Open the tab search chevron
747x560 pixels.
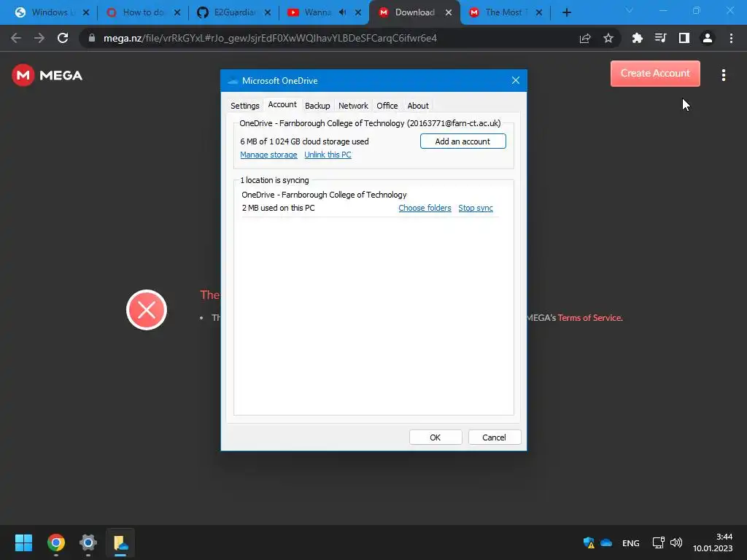coord(629,10)
